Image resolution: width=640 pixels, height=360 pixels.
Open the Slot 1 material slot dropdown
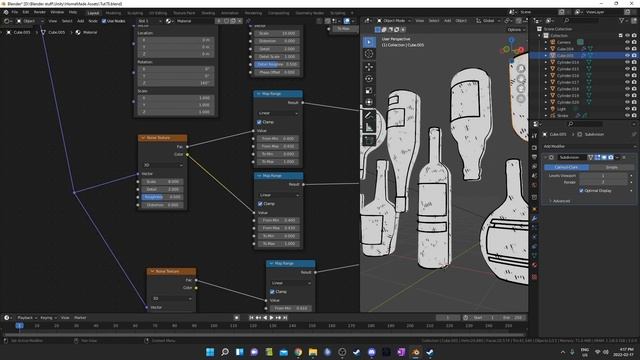tap(149, 21)
